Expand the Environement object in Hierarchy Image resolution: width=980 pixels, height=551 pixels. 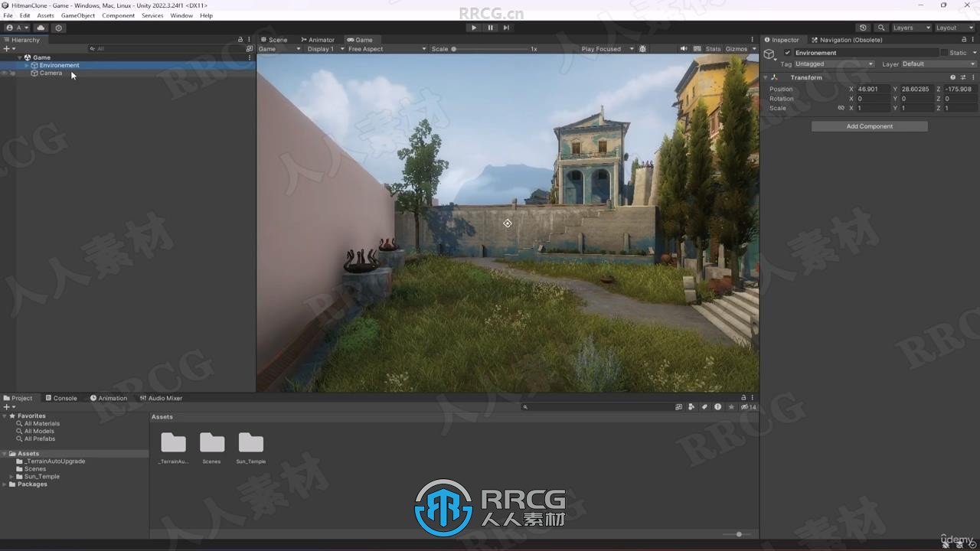27,65
